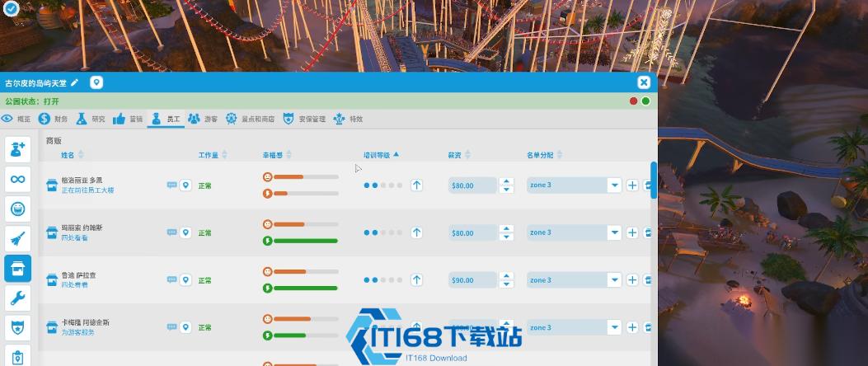
Task: Click 四处看看 status under 玛丽索 约翰斯
Action: [x=74, y=238]
